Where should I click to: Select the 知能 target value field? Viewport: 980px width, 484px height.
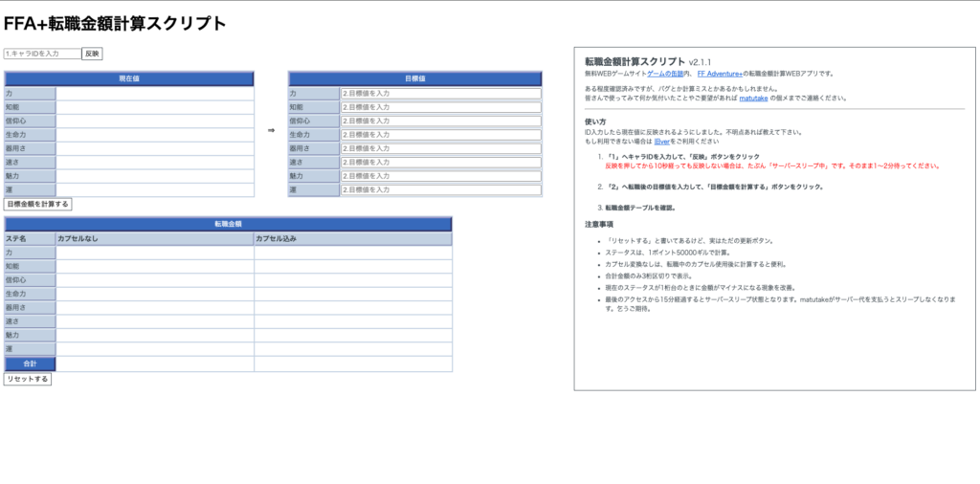(440, 107)
